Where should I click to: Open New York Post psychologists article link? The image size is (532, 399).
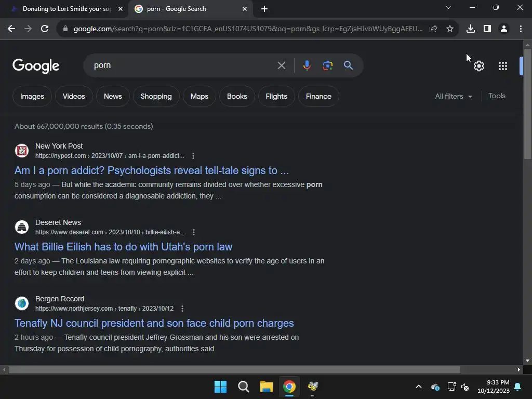point(151,170)
